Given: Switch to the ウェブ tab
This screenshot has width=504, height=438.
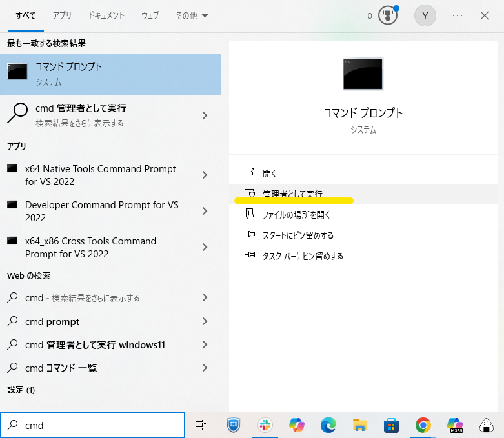Looking at the screenshot, I should (150, 15).
